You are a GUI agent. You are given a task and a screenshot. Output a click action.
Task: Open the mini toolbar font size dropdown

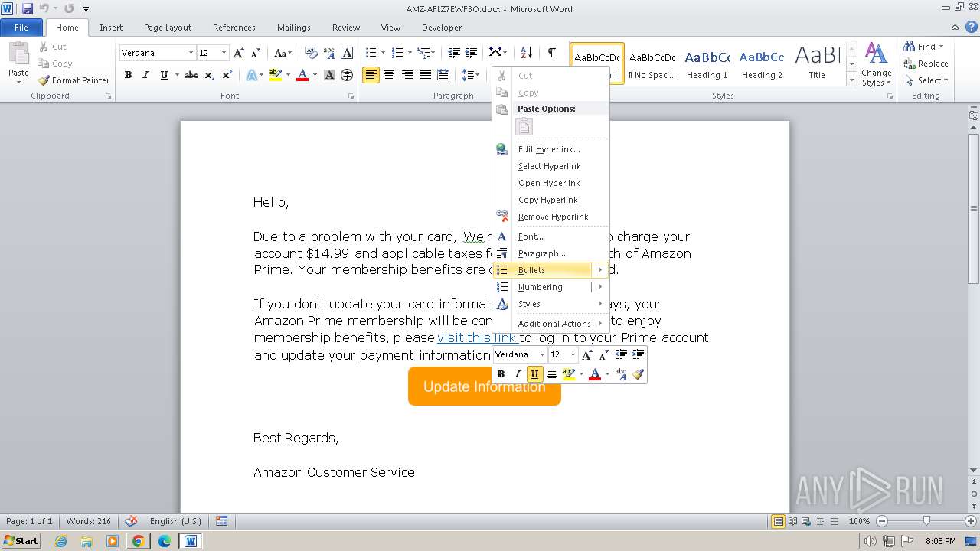click(573, 354)
